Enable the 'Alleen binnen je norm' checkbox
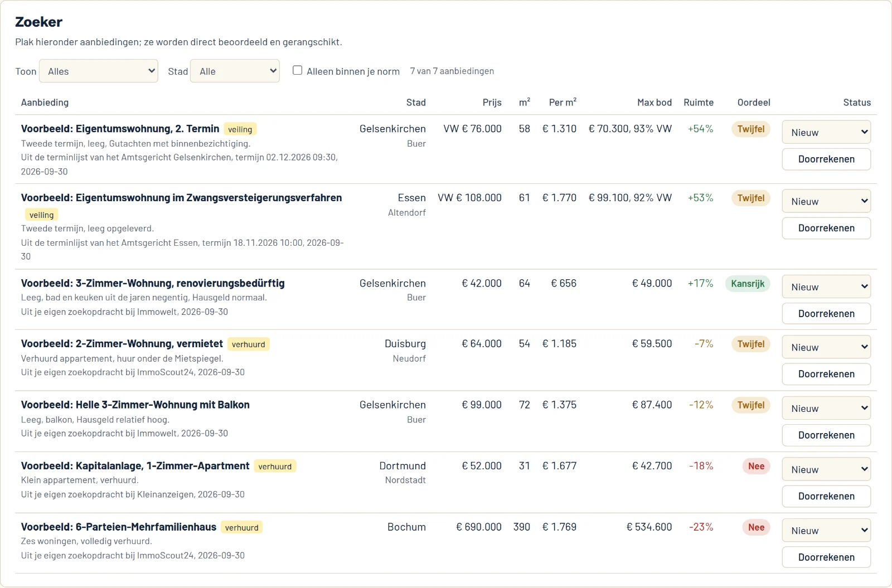This screenshot has height=588, width=892. (298, 70)
